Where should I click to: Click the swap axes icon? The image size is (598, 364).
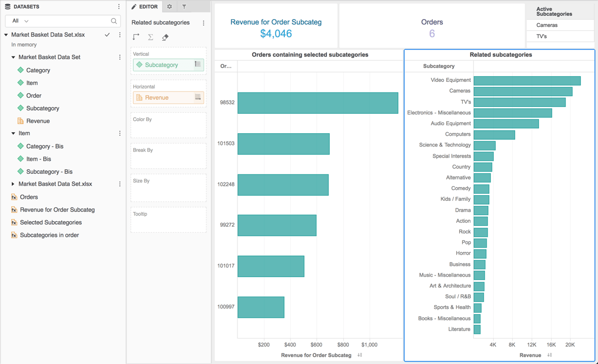pyautogui.click(x=136, y=37)
